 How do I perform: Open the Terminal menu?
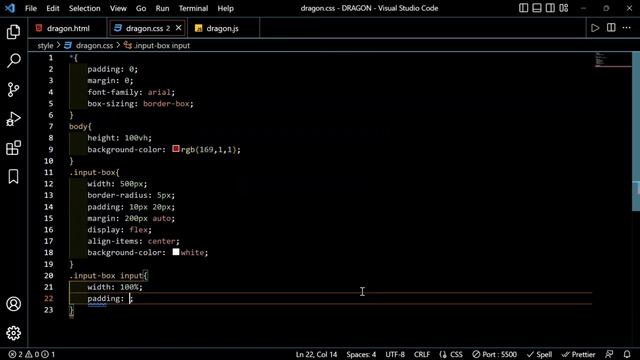(193, 8)
